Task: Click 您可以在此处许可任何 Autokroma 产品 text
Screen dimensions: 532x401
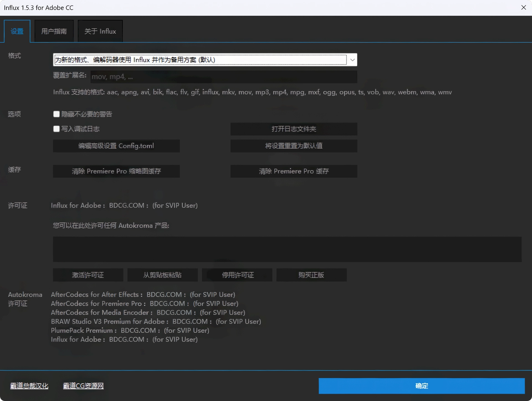Action: [x=111, y=226]
